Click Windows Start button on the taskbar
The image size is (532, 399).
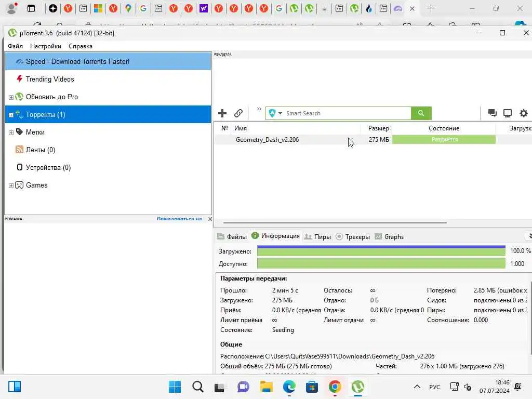click(175, 387)
